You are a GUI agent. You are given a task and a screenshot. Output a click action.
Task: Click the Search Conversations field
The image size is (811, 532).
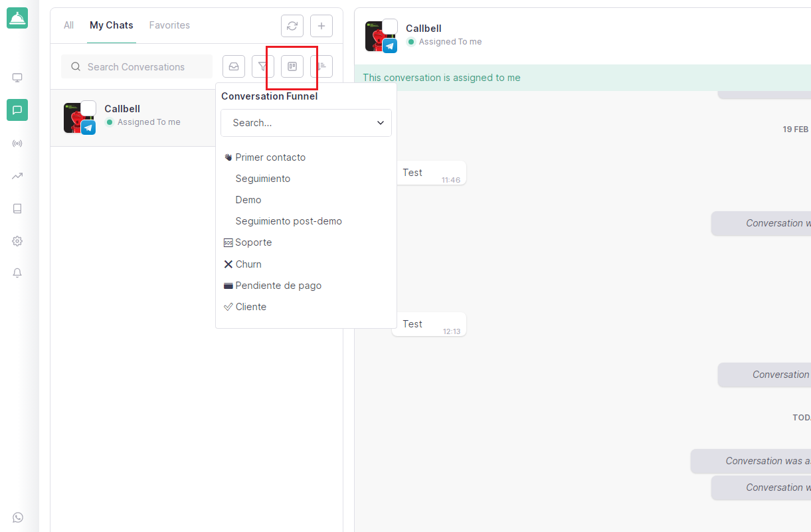[x=137, y=66]
